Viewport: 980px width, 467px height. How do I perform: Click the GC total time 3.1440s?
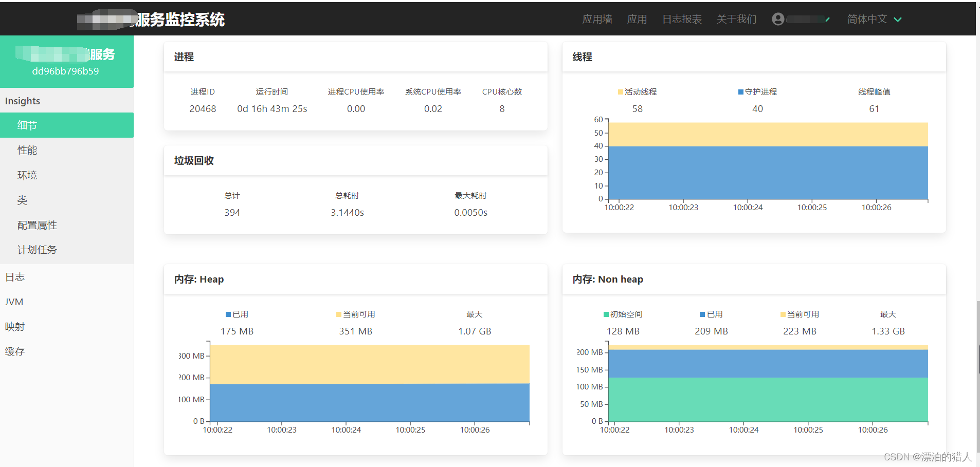tap(348, 213)
